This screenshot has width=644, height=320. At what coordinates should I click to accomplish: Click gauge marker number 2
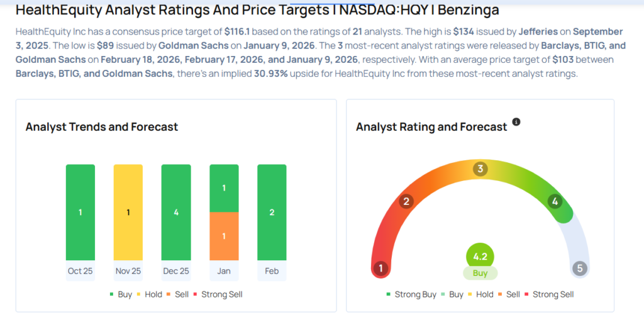tap(407, 201)
